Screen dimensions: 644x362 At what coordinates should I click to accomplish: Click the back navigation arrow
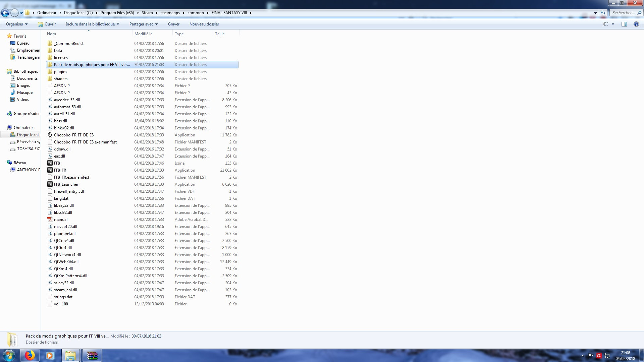tap(5, 13)
